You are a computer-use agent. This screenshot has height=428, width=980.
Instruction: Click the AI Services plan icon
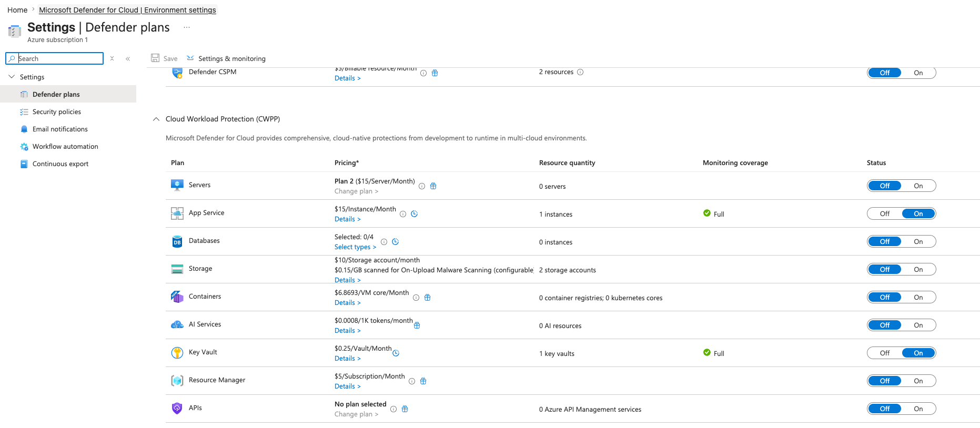point(177,325)
